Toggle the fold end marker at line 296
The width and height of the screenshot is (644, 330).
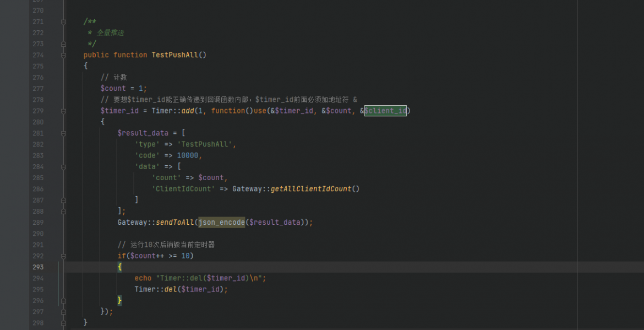(63, 300)
